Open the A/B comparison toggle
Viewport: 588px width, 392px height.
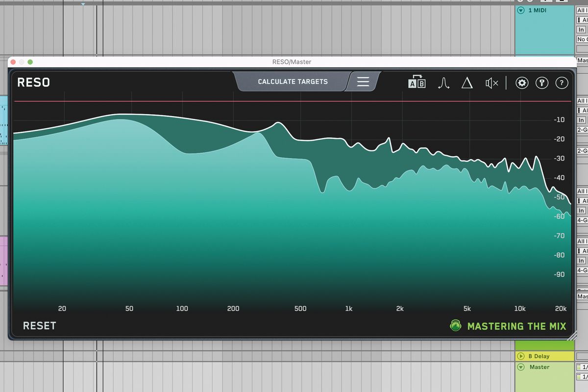coord(417,83)
